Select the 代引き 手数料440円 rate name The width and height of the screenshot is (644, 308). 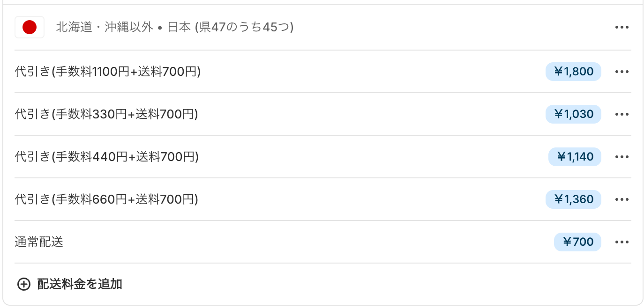coord(107,157)
